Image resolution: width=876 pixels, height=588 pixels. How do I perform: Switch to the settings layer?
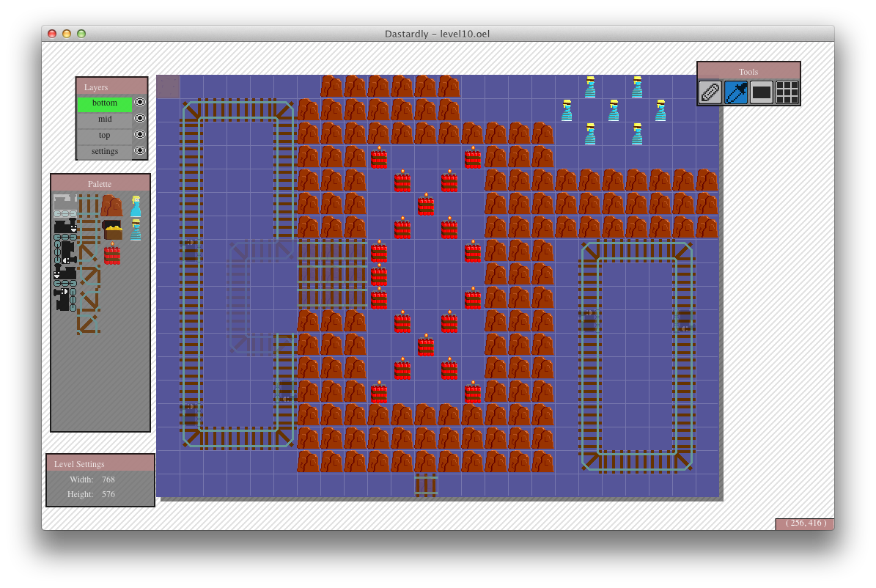[x=105, y=152]
